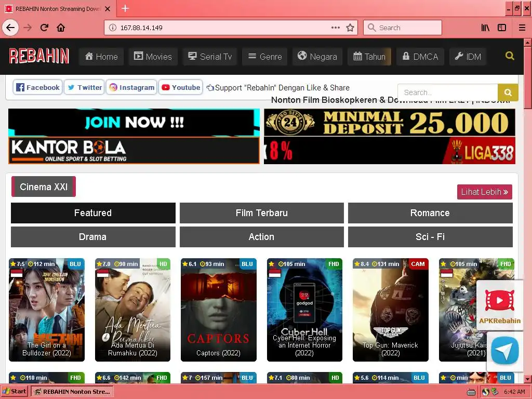Open the Telegram floating paper-plane icon
Viewport: 532px width, 399px height.
click(x=505, y=351)
